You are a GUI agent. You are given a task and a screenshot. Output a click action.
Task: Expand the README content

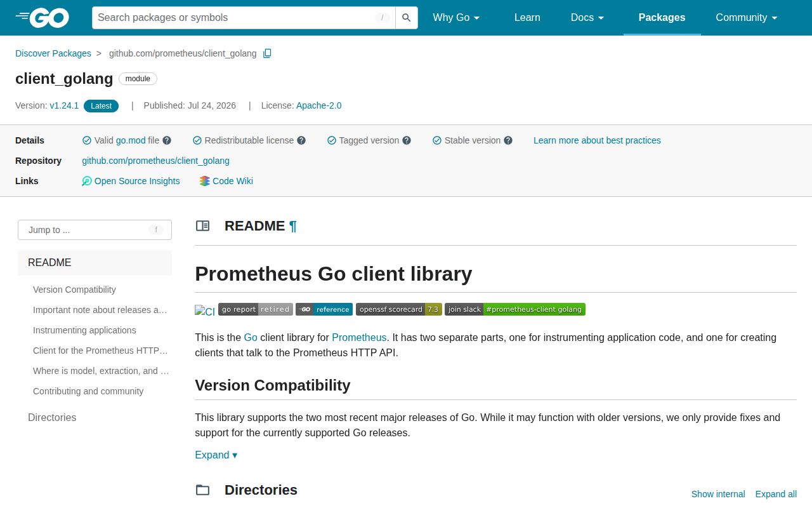click(x=216, y=455)
